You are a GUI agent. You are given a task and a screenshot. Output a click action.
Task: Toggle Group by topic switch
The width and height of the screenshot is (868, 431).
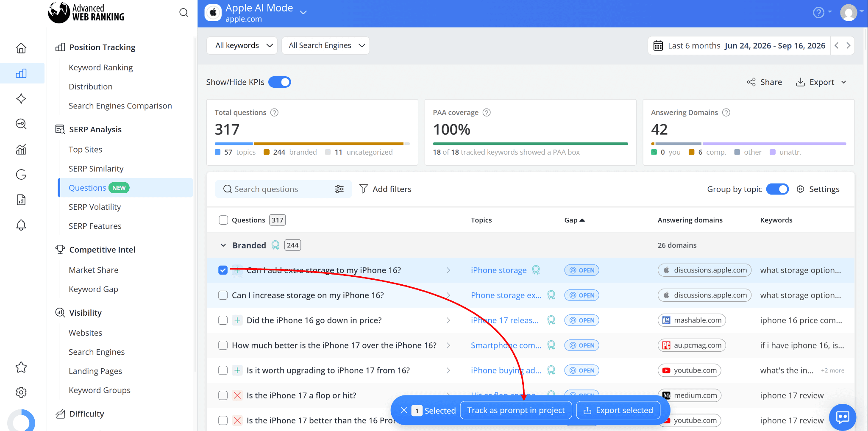coord(777,189)
